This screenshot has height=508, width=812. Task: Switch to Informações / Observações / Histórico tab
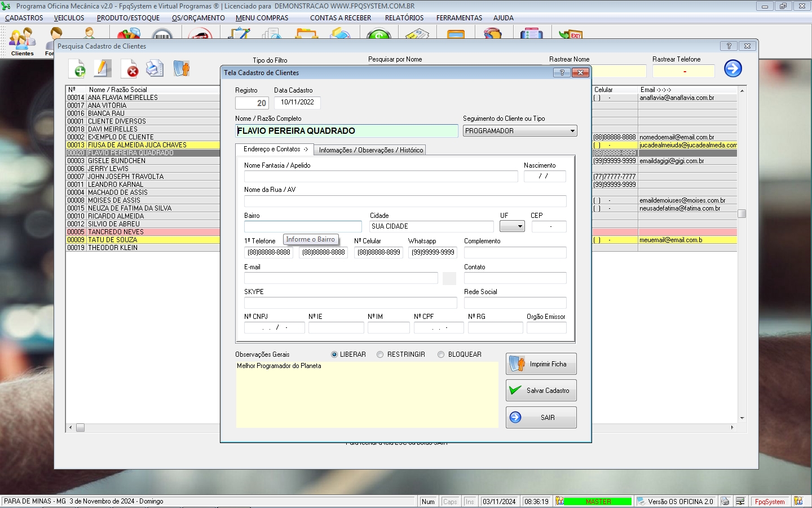point(370,150)
